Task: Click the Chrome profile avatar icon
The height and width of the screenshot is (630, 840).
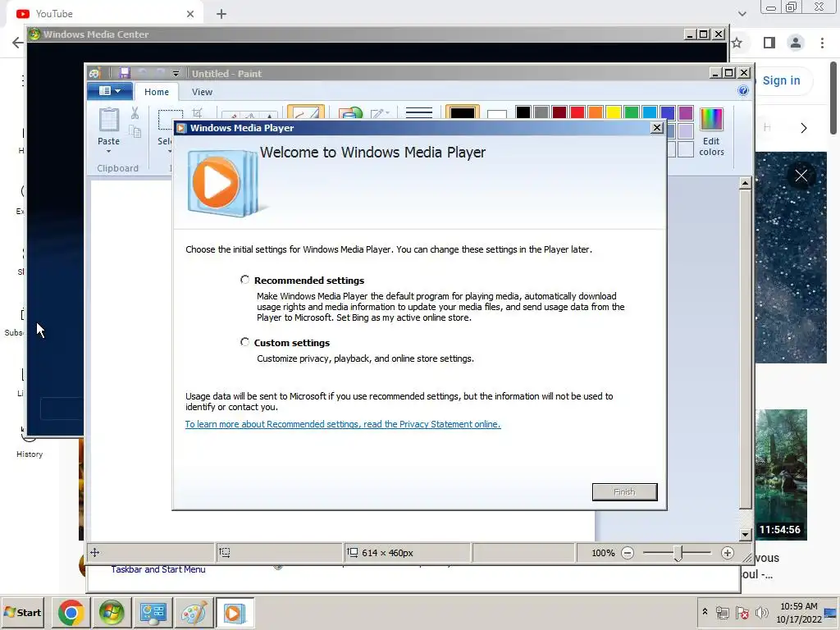Action: (796, 43)
